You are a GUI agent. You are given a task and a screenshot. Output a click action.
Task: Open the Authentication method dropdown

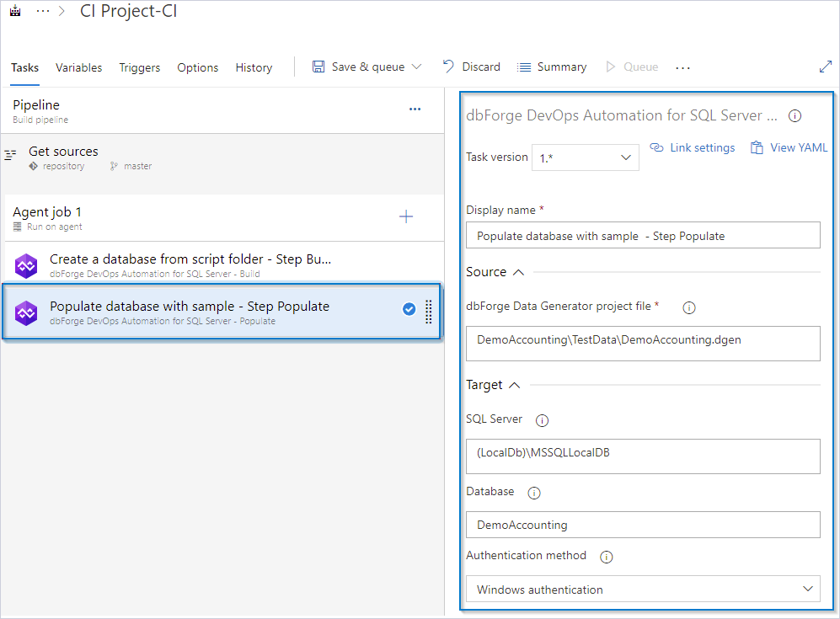[643, 589]
